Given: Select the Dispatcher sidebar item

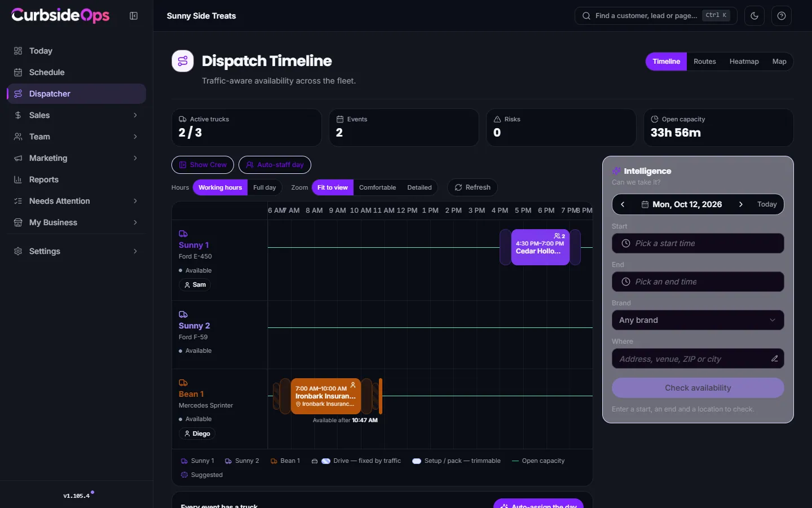Looking at the screenshot, I should 76,94.
